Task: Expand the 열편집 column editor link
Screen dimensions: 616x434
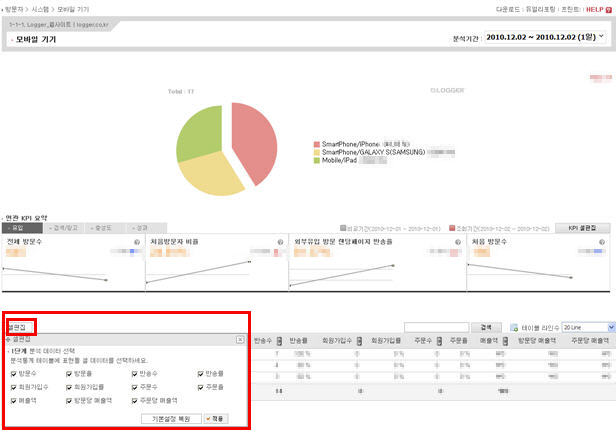Action: (x=19, y=326)
